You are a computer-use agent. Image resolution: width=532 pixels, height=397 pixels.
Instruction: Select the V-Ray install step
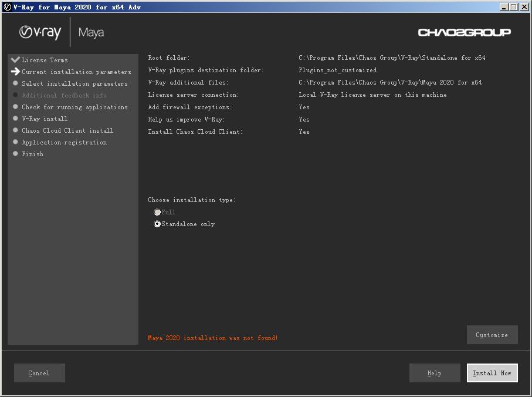(45, 119)
